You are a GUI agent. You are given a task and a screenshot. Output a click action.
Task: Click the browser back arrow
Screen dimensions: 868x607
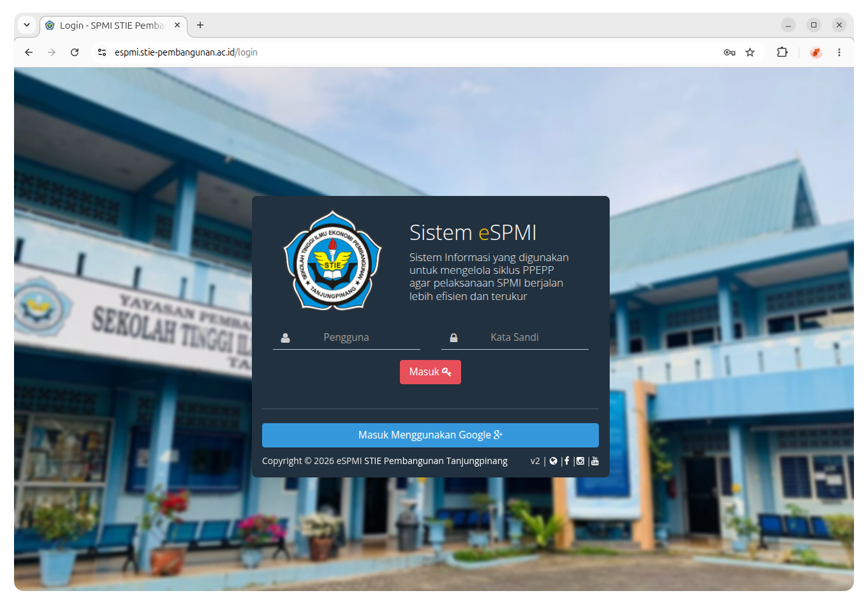coord(29,52)
